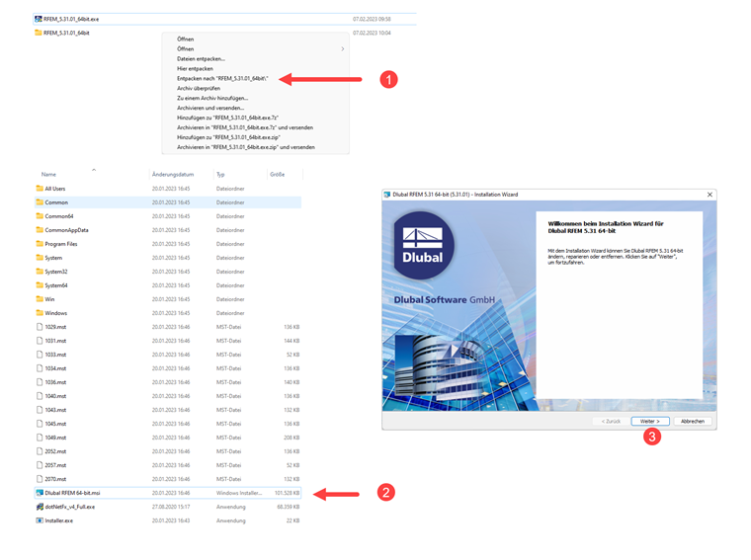Click the System32 folder icon
The width and height of the screenshot is (751, 560).
[x=40, y=272]
